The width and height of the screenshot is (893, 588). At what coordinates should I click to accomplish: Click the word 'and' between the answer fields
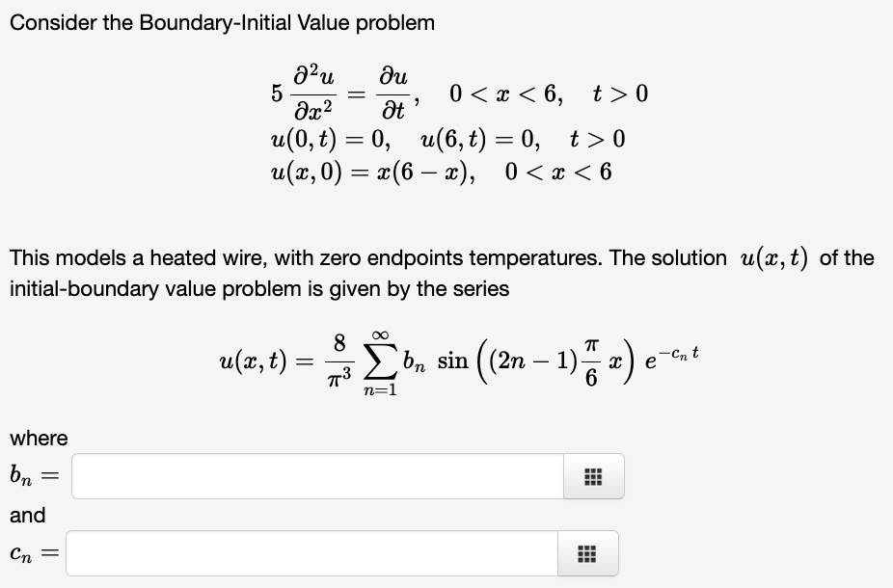(26, 515)
